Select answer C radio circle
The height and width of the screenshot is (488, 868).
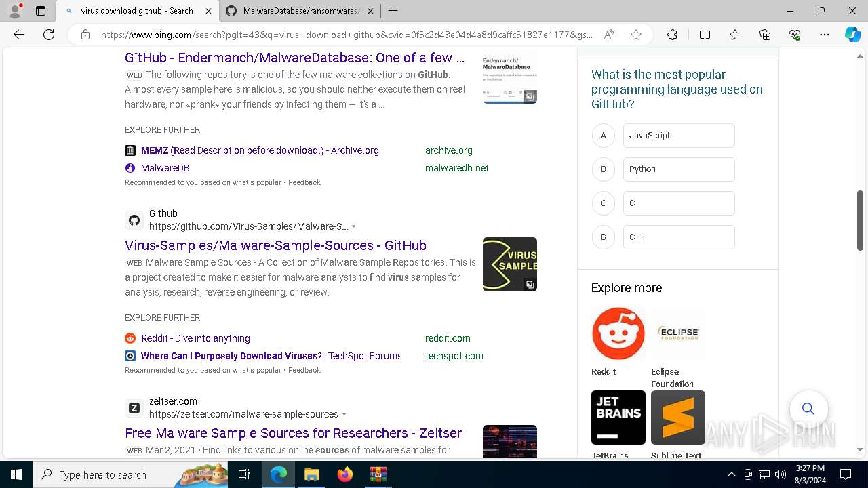[x=603, y=203]
